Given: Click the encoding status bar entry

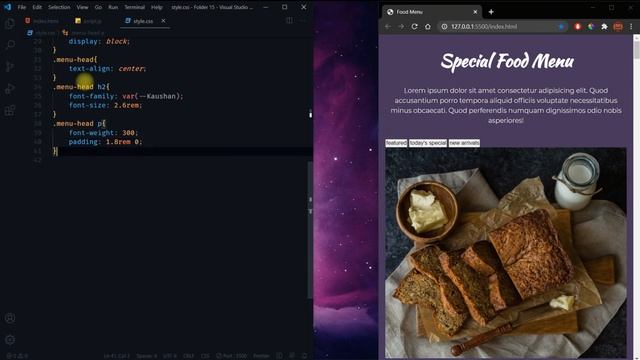Looking at the screenshot, I should tap(169, 356).
